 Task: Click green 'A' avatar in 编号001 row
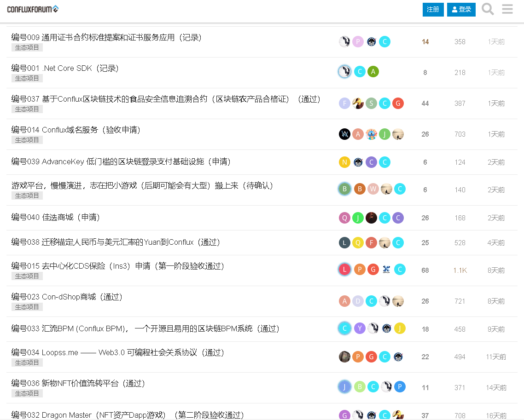(x=373, y=72)
